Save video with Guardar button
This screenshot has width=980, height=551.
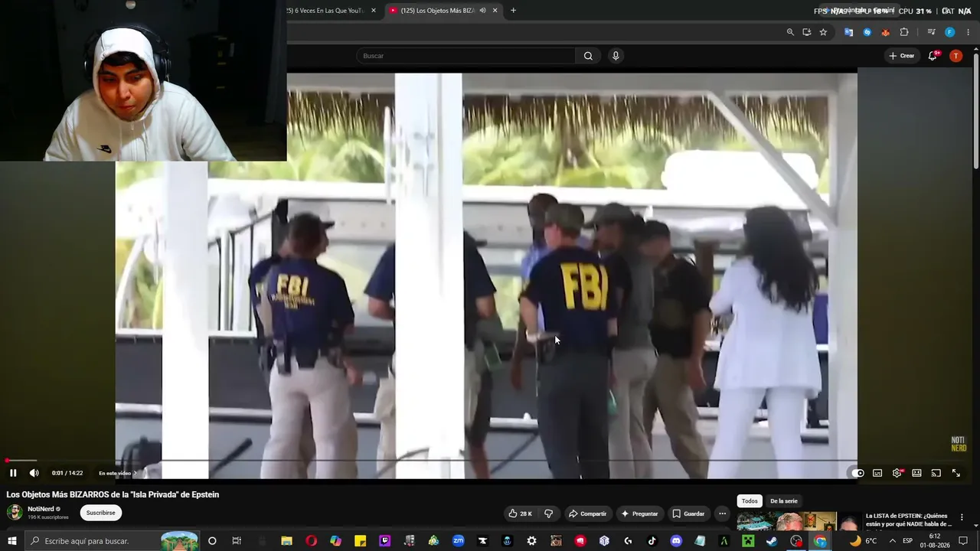688,514
